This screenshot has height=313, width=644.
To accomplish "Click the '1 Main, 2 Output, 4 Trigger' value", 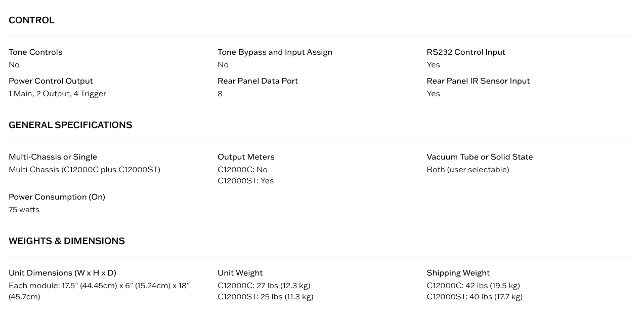I will (x=57, y=94).
